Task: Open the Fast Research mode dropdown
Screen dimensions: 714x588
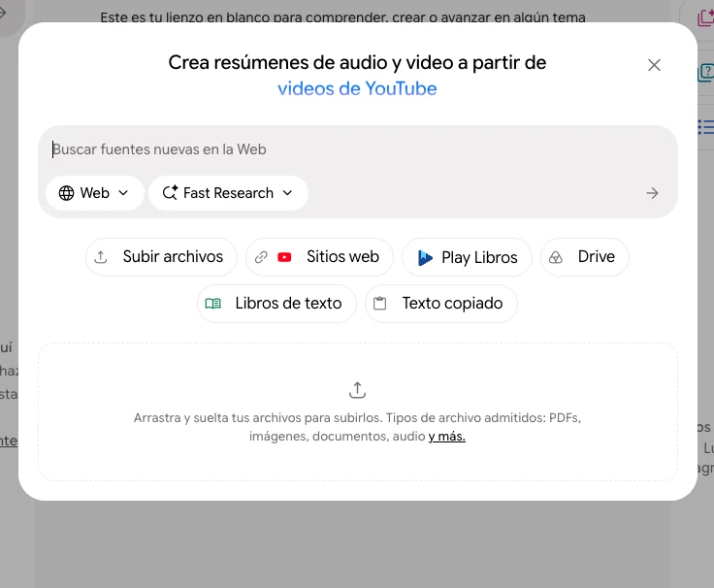Action: click(228, 193)
